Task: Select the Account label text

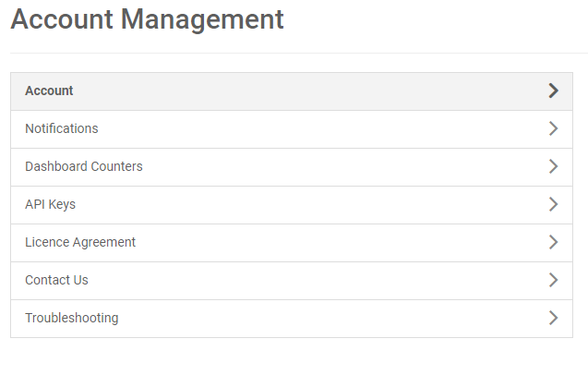Action: point(49,91)
